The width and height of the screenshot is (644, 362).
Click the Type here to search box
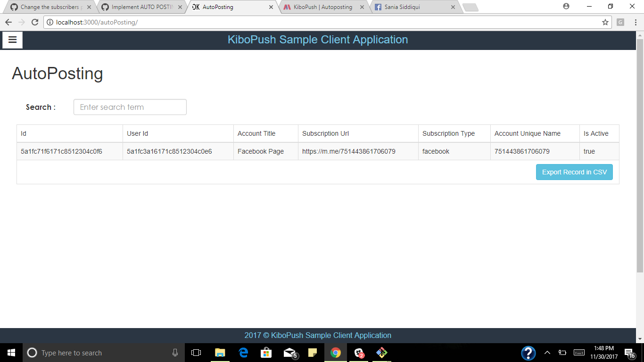pyautogui.click(x=104, y=353)
